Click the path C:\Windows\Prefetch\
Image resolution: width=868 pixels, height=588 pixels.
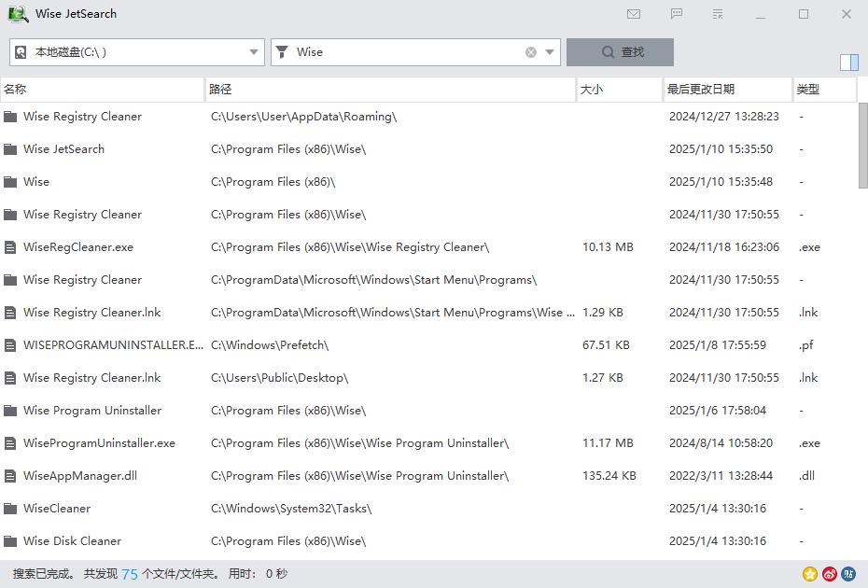(270, 345)
